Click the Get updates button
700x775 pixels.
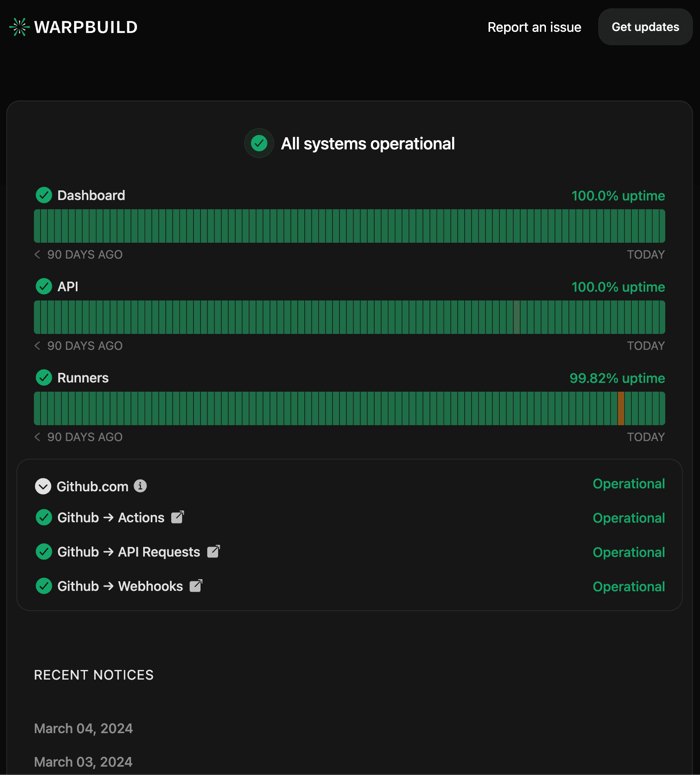coord(645,27)
